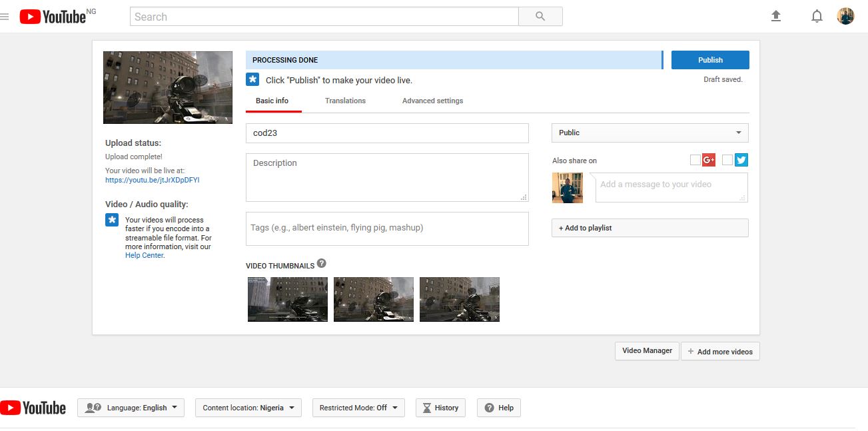
Task: Open the Public privacy dropdown
Action: coord(650,133)
